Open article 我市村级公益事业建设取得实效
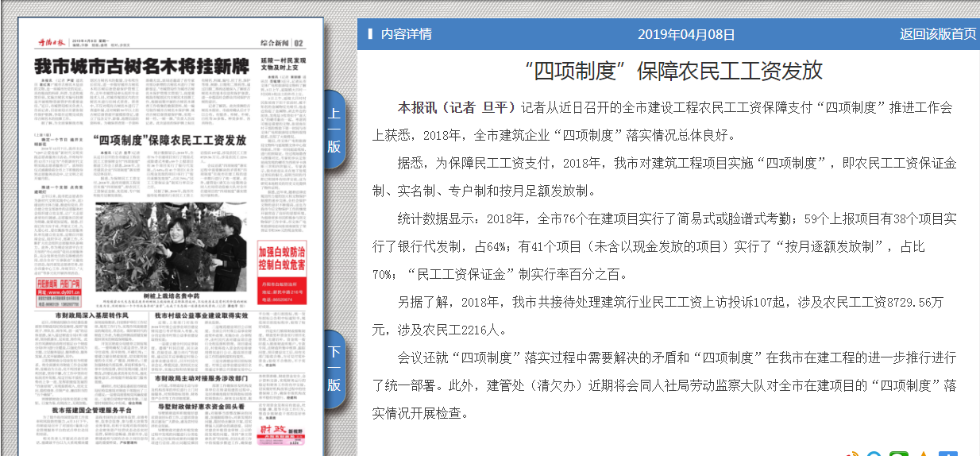 click(202, 315)
